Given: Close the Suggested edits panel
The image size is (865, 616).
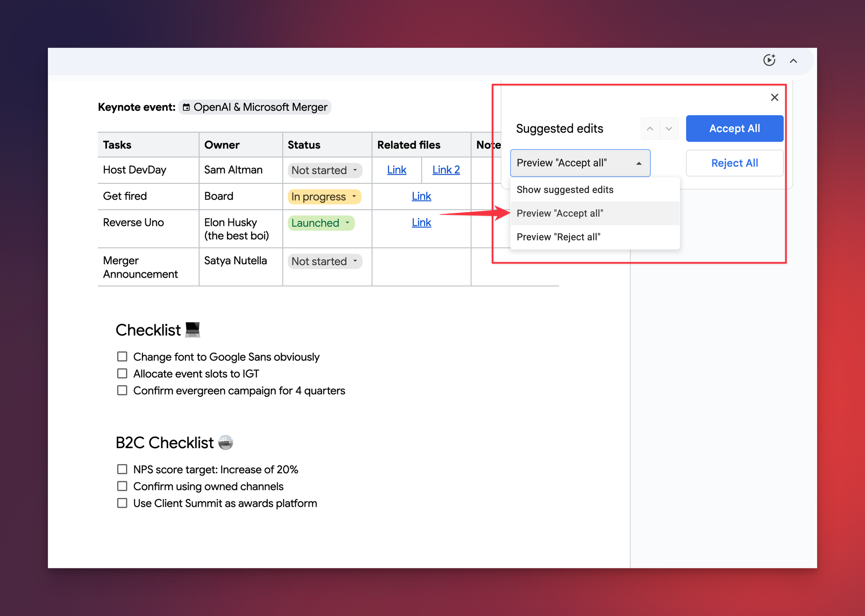Looking at the screenshot, I should pos(774,97).
